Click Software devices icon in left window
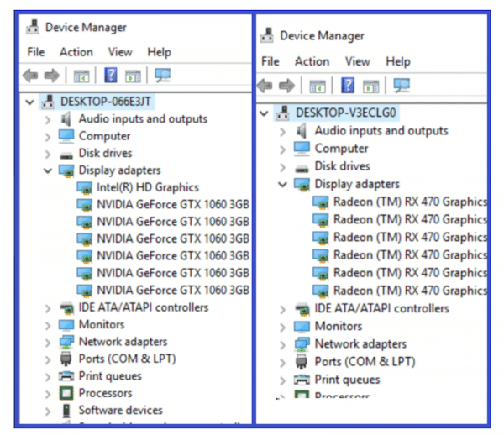This screenshot has height=435, width=504. click(66, 411)
